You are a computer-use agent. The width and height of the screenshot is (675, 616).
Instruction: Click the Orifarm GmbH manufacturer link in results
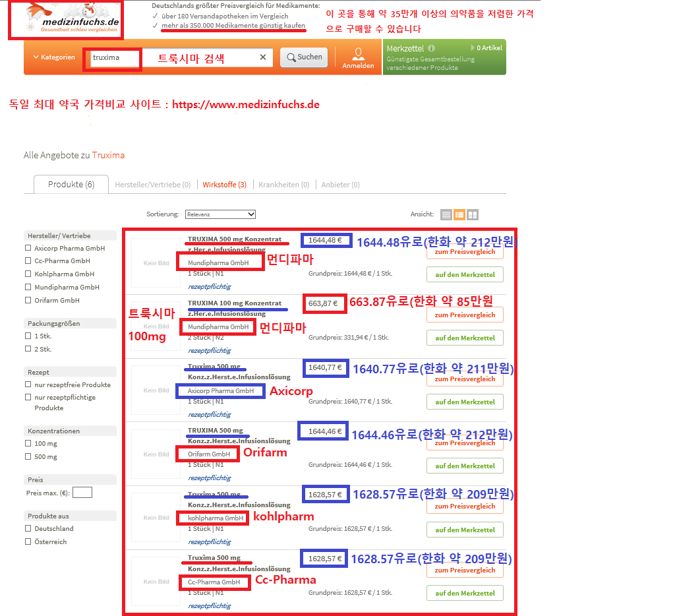209,454
